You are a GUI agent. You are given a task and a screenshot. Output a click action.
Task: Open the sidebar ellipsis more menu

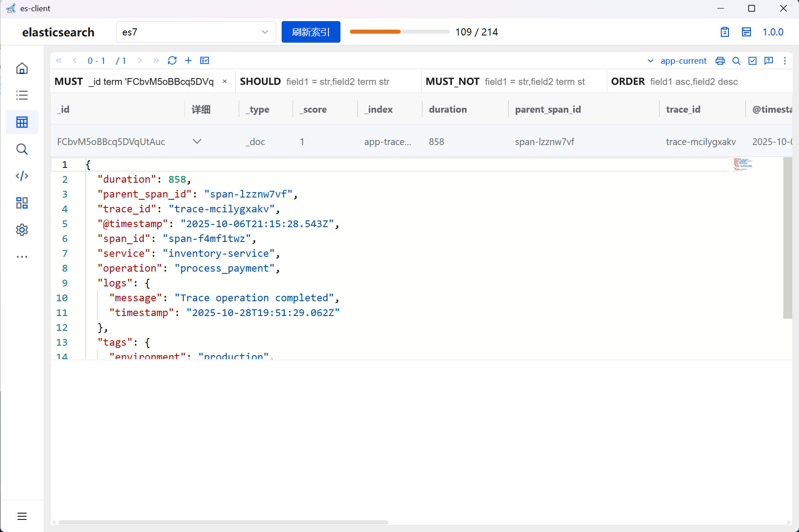coord(22,257)
